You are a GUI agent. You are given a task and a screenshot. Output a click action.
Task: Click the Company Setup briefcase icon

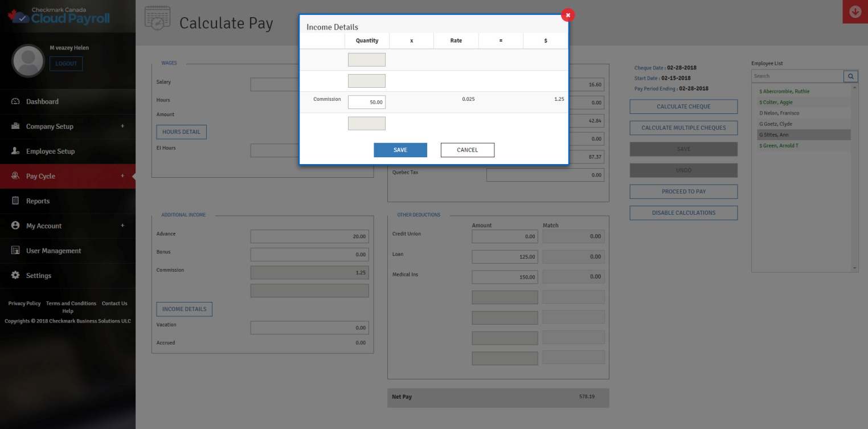coord(15,126)
